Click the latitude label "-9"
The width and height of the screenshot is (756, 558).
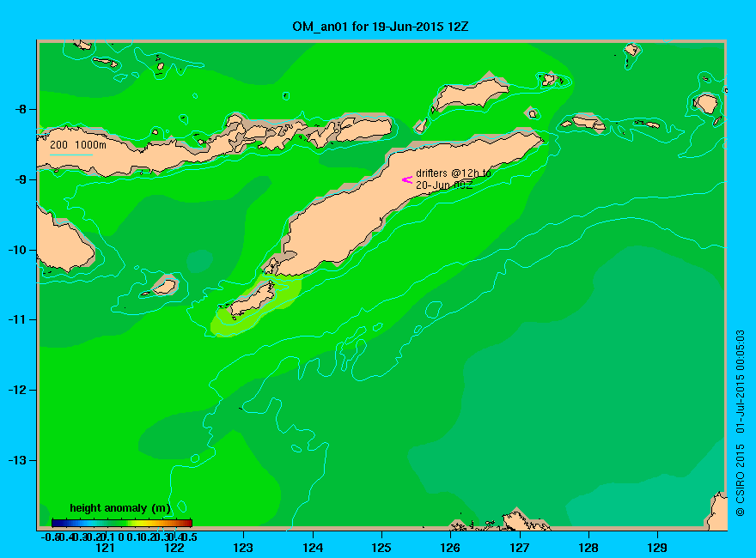point(21,179)
